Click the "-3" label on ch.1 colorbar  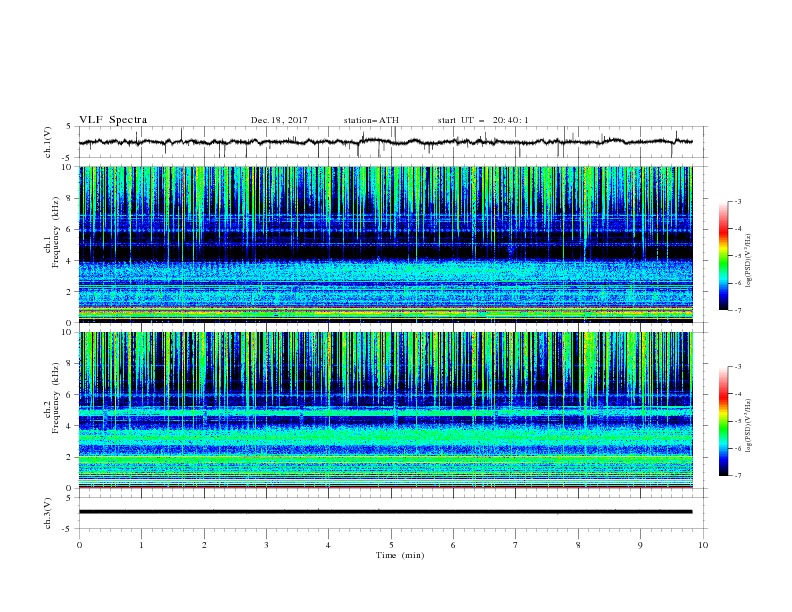click(x=737, y=201)
